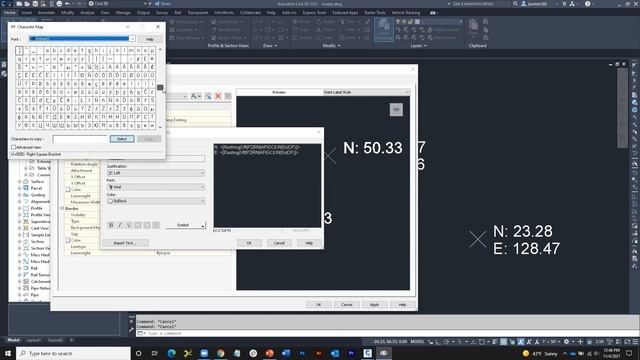The width and height of the screenshot is (640, 360).
Task: Toggle Underline in the text editor dialog
Action: point(129,225)
